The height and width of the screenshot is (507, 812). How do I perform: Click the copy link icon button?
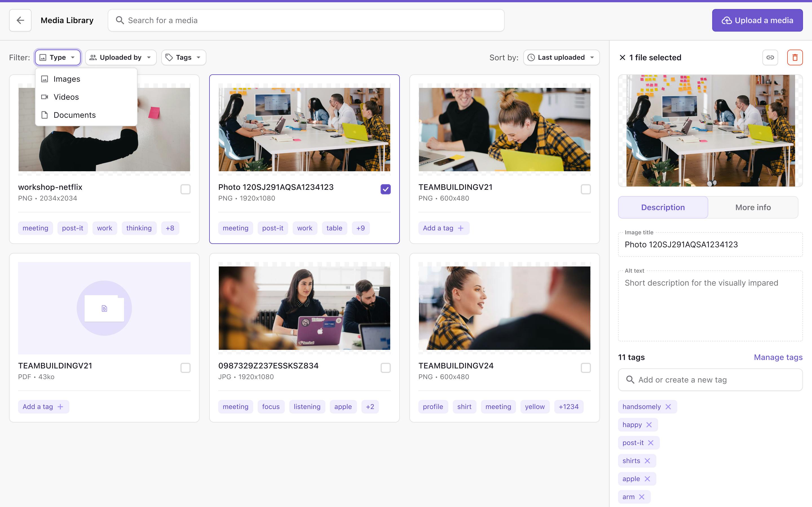(770, 57)
